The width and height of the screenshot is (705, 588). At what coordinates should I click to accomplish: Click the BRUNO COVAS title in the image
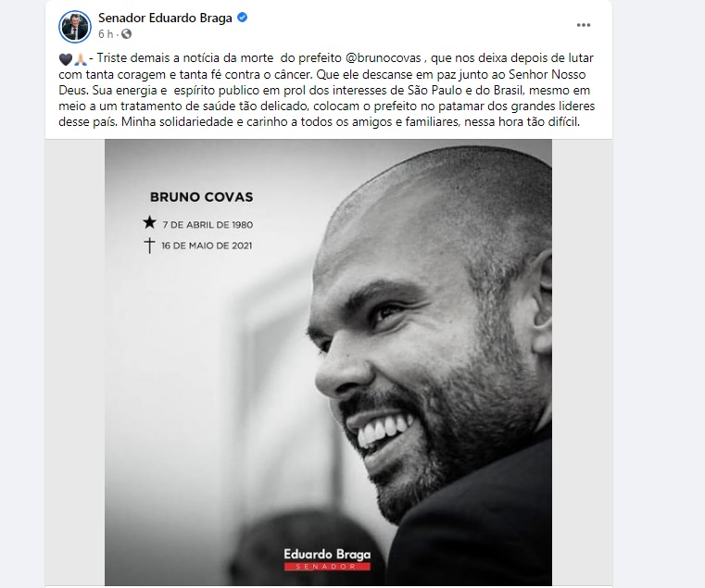pos(201,197)
